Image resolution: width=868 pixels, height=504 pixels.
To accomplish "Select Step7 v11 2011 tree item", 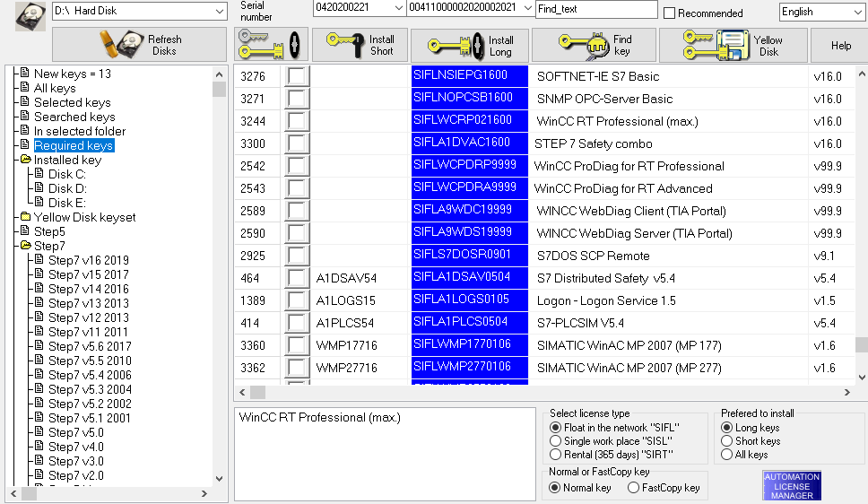I will (88, 332).
